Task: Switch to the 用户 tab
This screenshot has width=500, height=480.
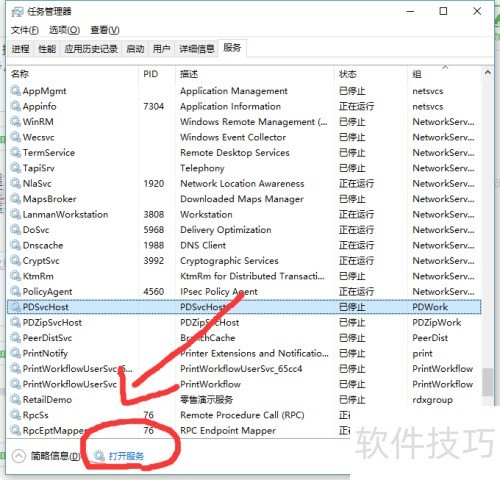Action: [161, 49]
